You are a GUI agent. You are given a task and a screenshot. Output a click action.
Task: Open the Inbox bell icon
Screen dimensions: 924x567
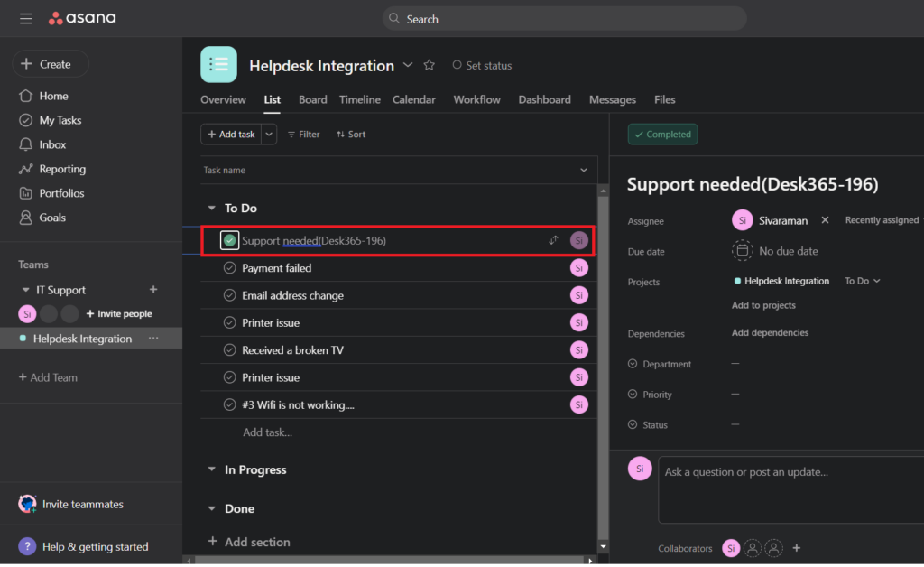tap(25, 144)
